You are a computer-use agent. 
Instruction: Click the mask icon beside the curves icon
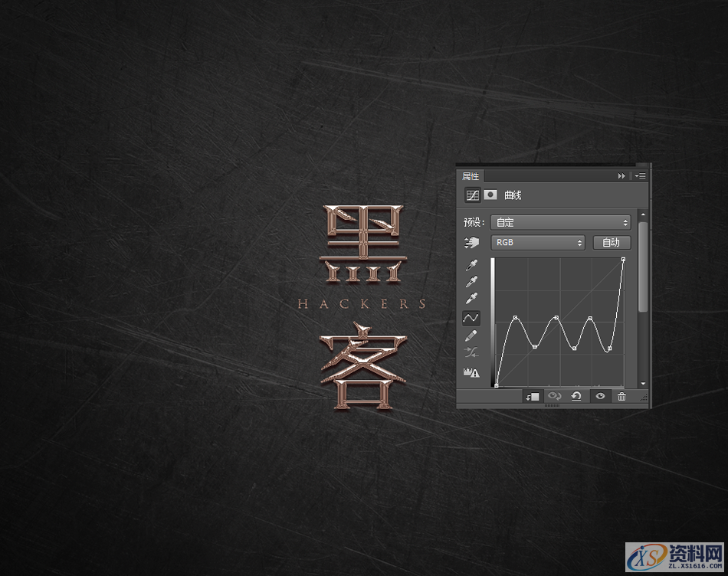(491, 195)
